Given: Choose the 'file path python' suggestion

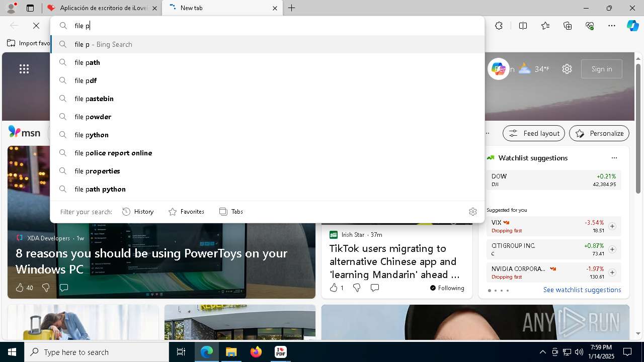Looking at the screenshot, I should (268, 189).
